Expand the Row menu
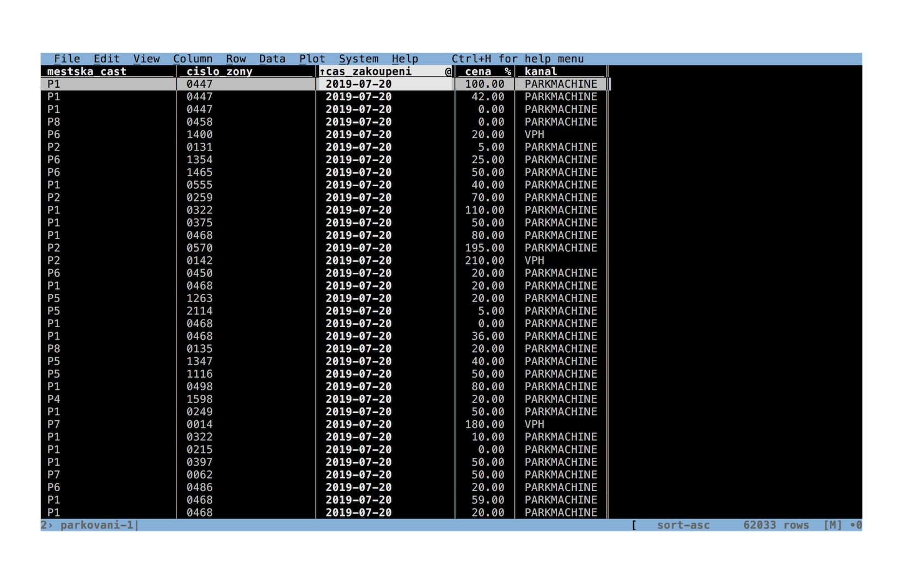Screen dimensions: 920x588 click(236, 59)
